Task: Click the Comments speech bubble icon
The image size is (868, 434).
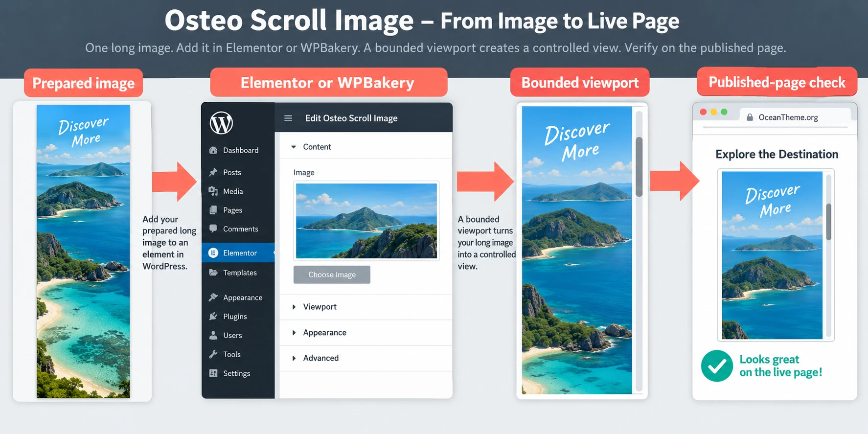Action: click(x=213, y=228)
